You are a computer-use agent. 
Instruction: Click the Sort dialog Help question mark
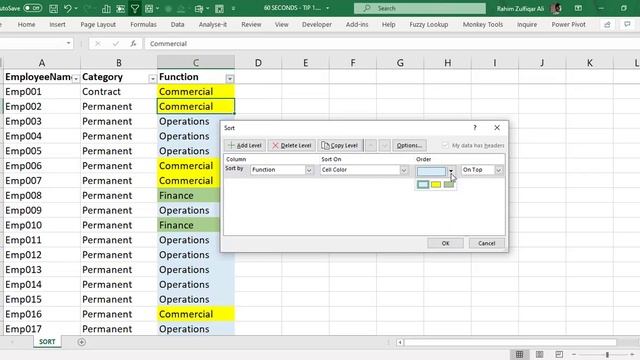click(475, 128)
